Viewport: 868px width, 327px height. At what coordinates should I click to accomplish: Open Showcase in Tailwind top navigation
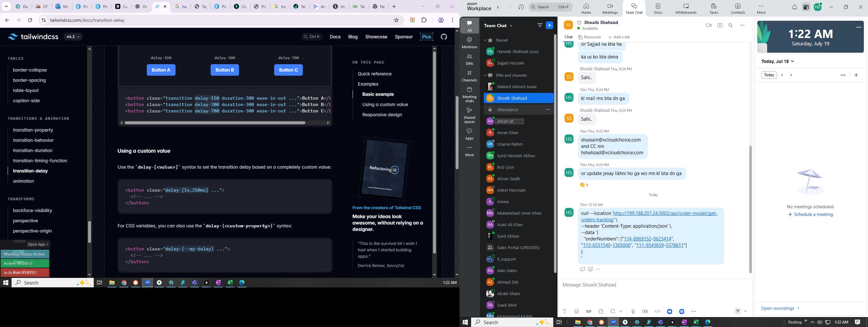point(376,37)
